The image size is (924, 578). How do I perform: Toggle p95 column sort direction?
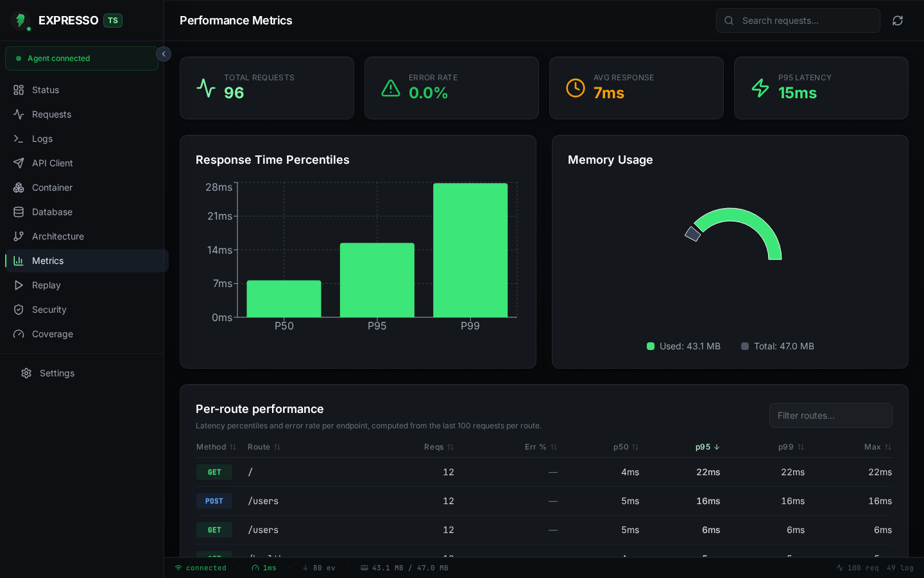(708, 447)
